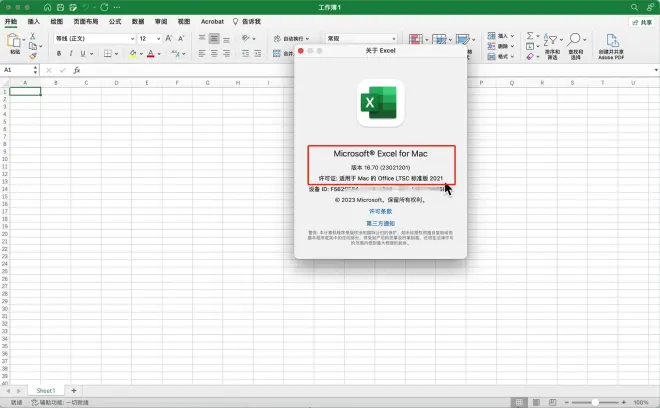This screenshot has height=408, width=660.
Task: Click the 共享 share button
Action: click(642, 22)
